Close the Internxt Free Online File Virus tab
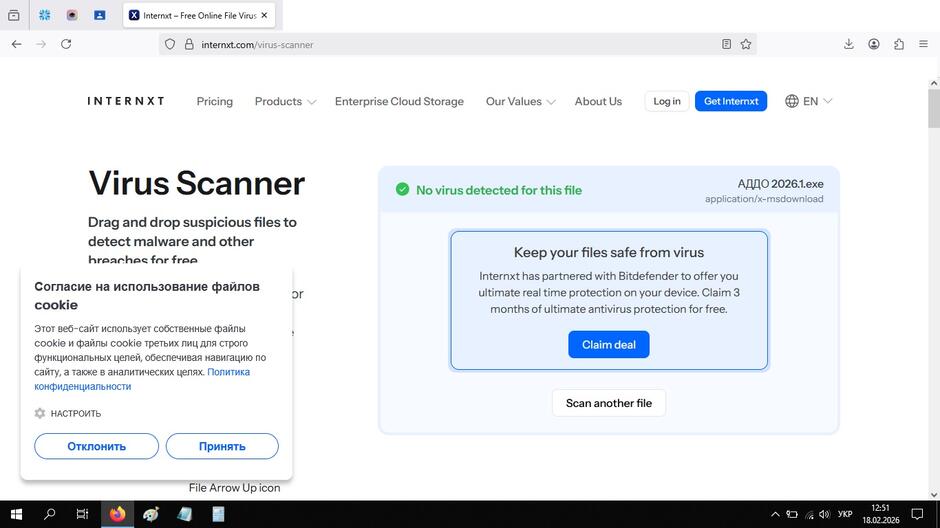This screenshot has height=528, width=940. coord(264,16)
